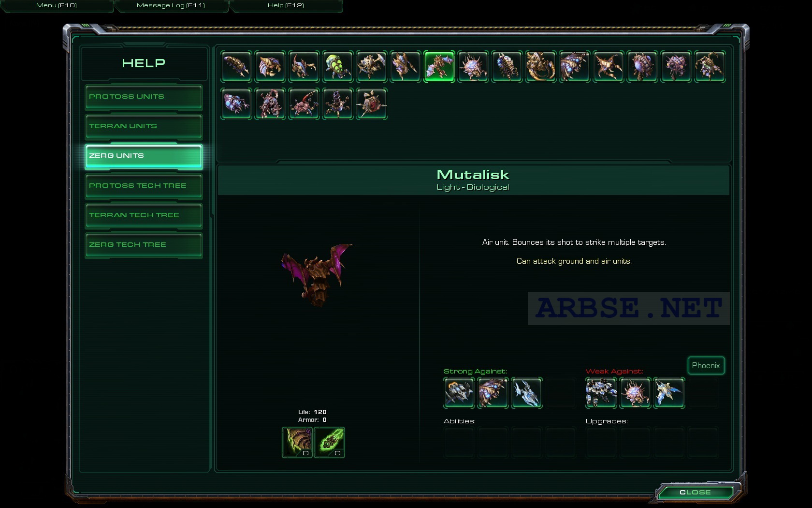Open the Terran Units help section

144,127
